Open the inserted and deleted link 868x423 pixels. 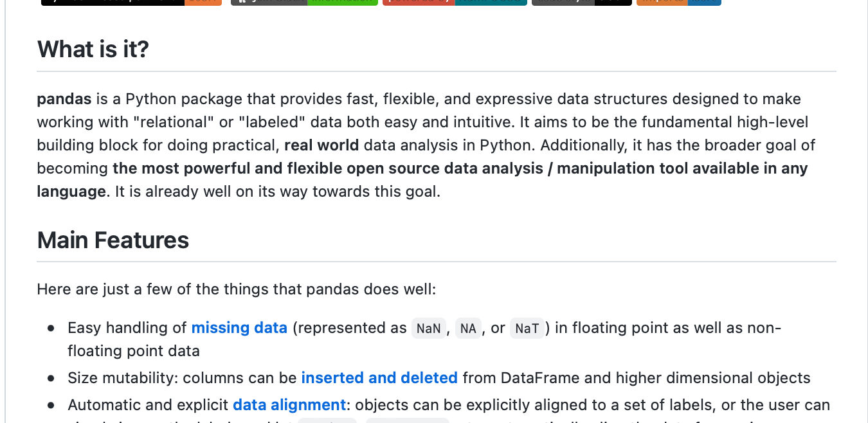tap(379, 378)
